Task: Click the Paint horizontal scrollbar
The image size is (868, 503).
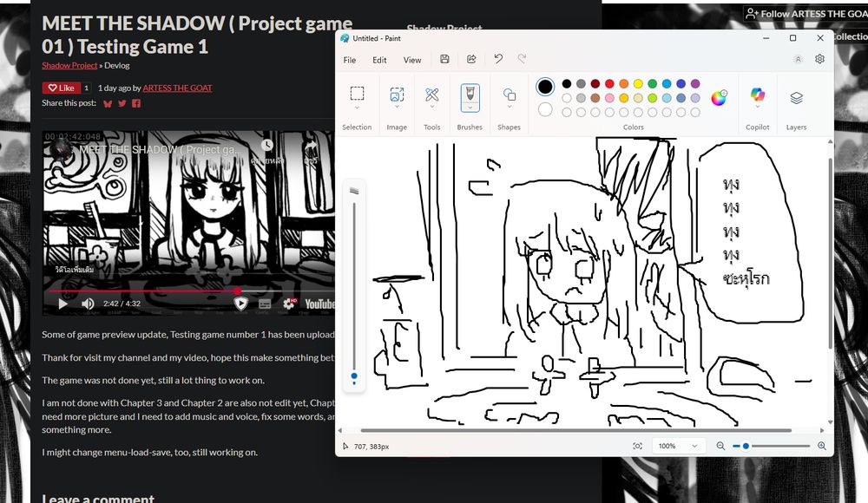Action: [x=575, y=430]
